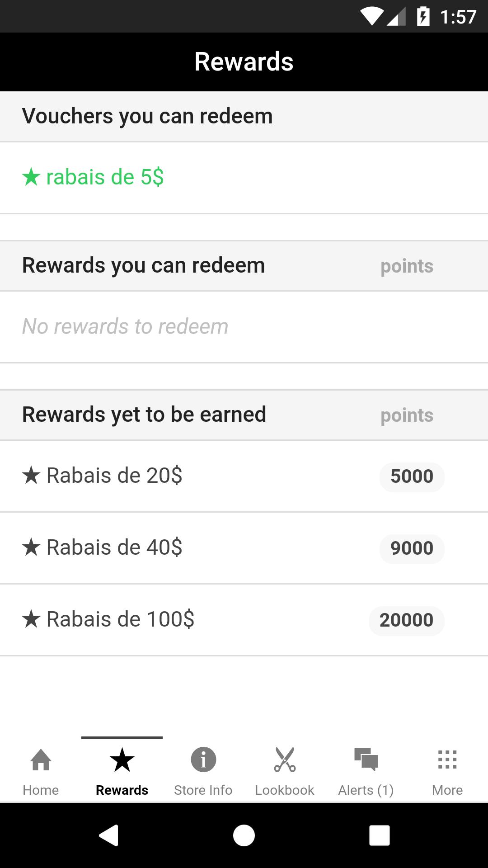The width and height of the screenshot is (488, 868).
Task: Tap the 20000 points badge
Action: (x=406, y=620)
